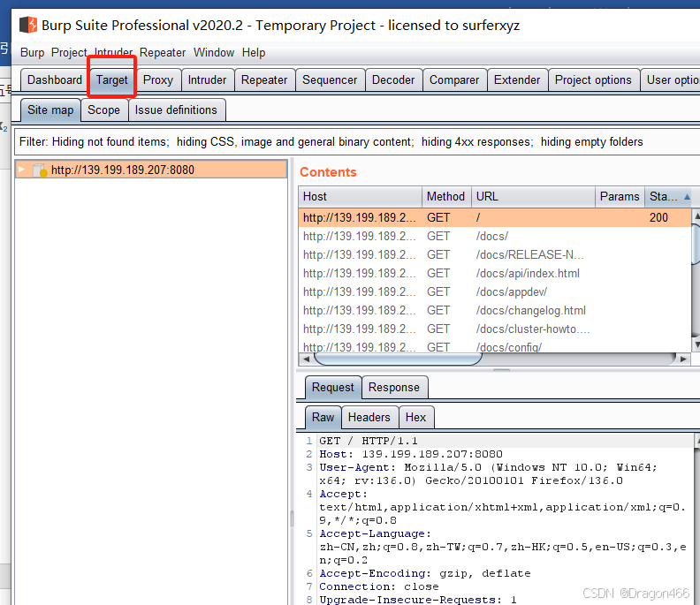This screenshot has height=605, width=700.
Task: Open the Repeater menu in menu bar
Action: 163,53
